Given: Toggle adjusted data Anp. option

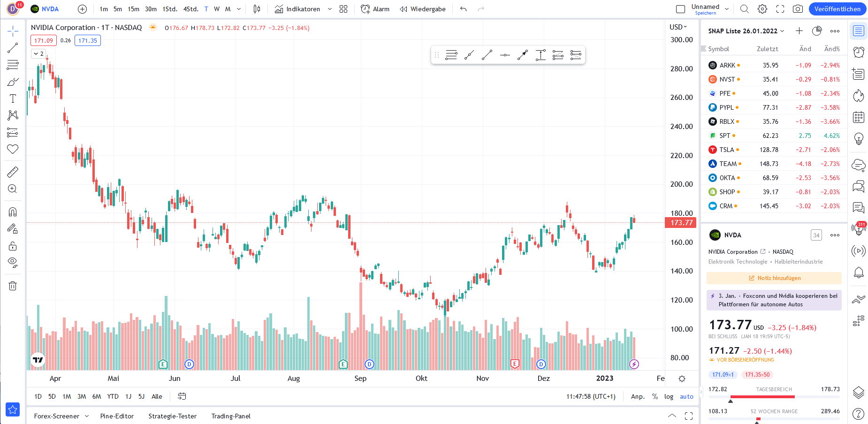Looking at the screenshot, I should coord(638,396).
